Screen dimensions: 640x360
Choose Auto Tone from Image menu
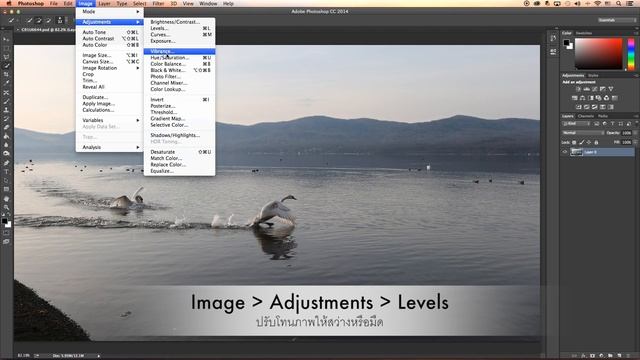(x=109, y=32)
